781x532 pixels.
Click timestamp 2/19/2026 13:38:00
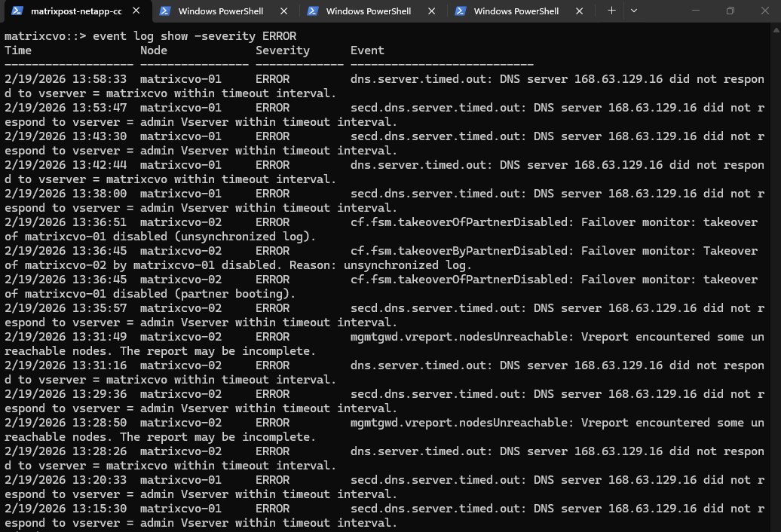tap(66, 194)
